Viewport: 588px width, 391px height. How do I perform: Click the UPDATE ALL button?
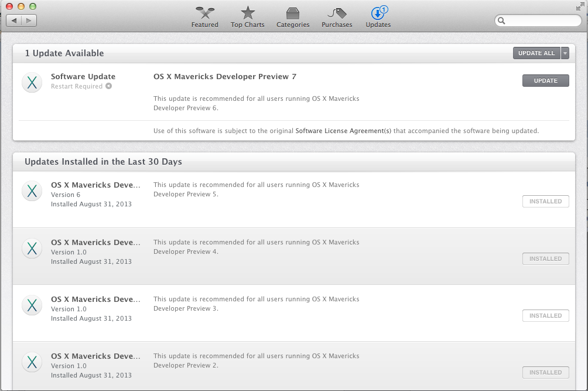536,53
